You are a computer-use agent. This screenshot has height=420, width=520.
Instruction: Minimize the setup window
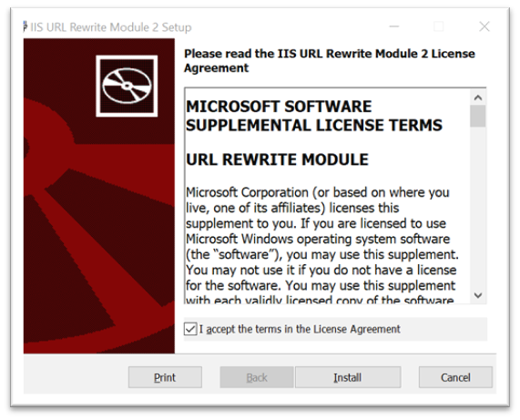[394, 26]
